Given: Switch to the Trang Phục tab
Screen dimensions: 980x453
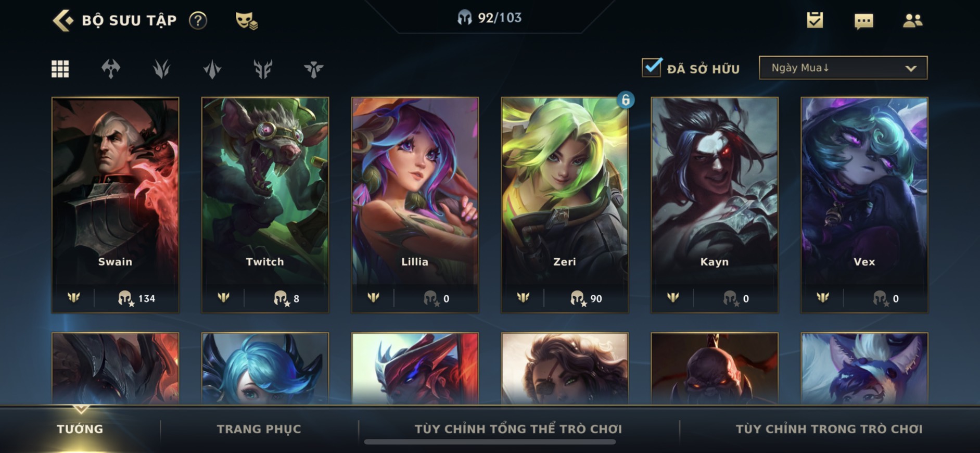Looking at the screenshot, I should (259, 429).
